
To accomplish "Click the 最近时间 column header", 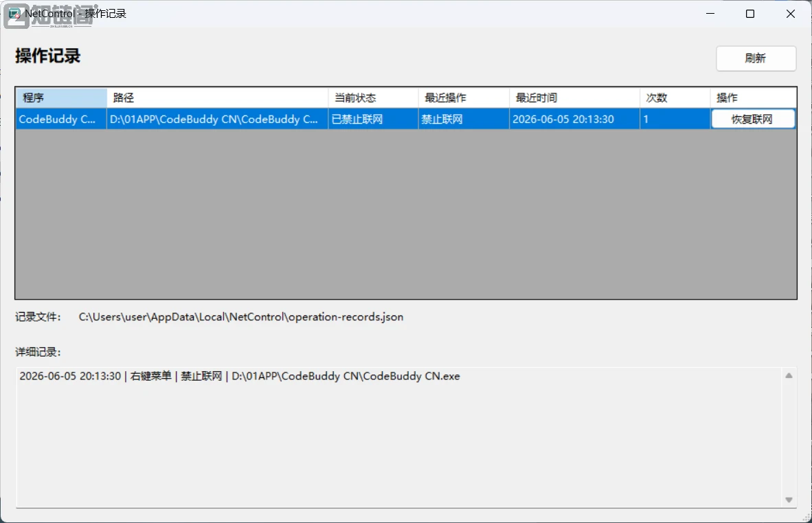I will (575, 98).
